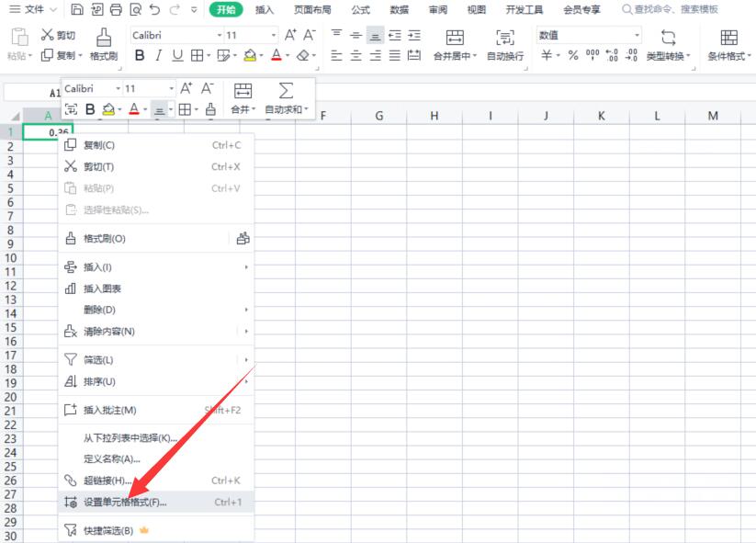Click the percent style icon
This screenshot has width=756, height=543.
573,55
